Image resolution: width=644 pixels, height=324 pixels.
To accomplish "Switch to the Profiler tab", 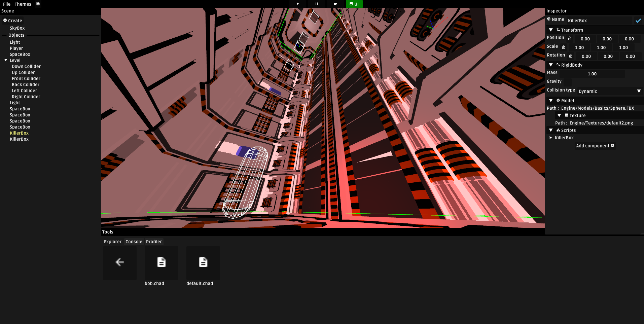I will [x=154, y=242].
